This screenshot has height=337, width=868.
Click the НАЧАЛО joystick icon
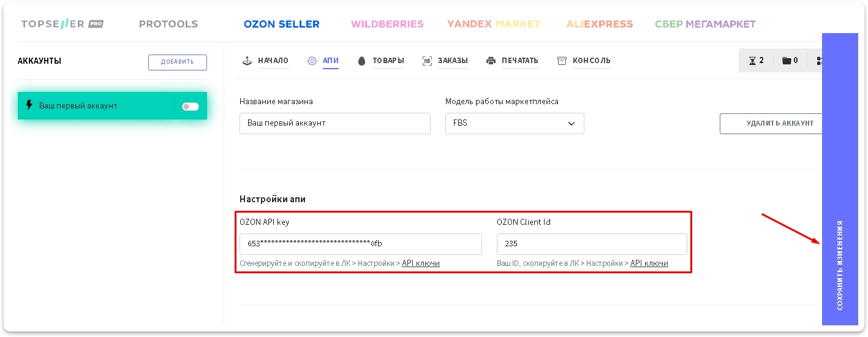click(x=247, y=61)
